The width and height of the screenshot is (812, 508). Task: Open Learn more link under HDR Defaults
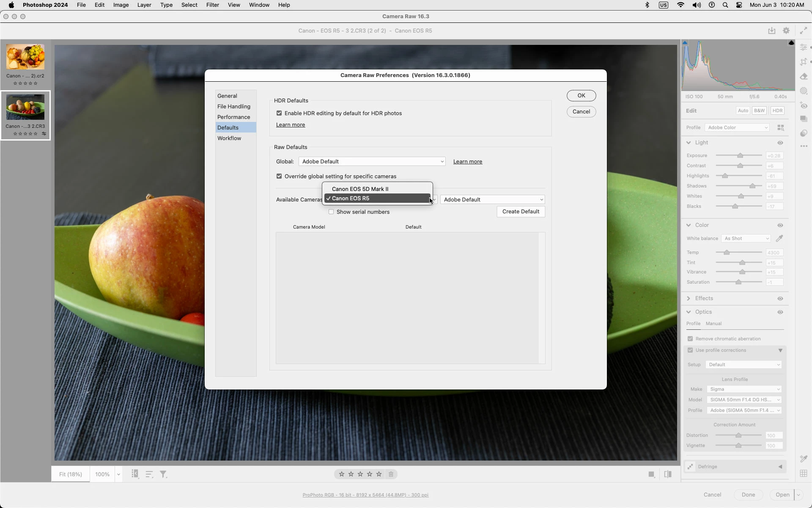291,125
